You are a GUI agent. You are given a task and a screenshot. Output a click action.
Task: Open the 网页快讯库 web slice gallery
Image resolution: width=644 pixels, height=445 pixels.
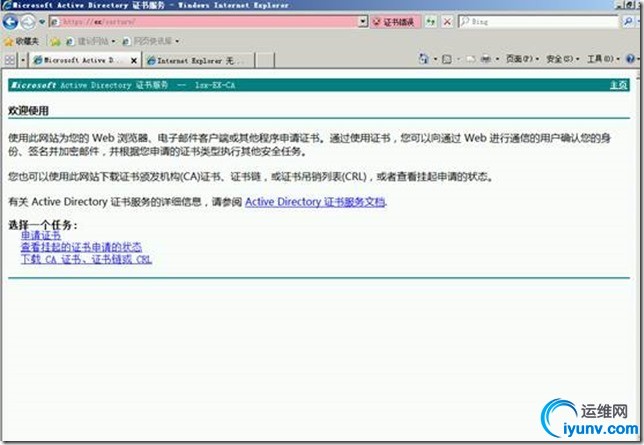pos(149,41)
